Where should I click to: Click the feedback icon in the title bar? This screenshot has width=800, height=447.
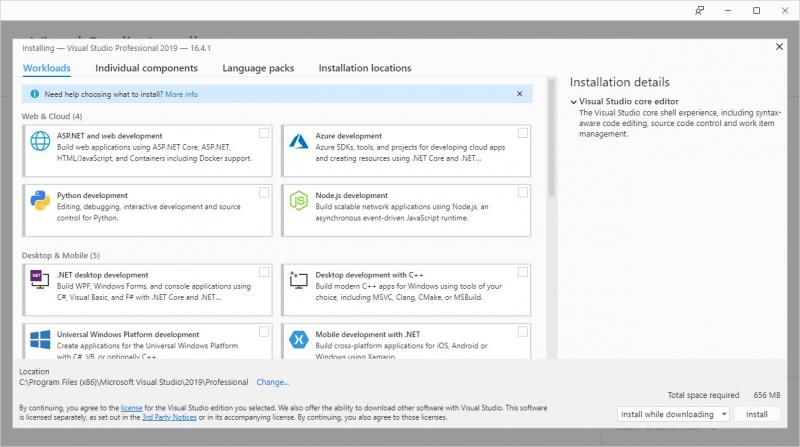pyautogui.click(x=699, y=10)
